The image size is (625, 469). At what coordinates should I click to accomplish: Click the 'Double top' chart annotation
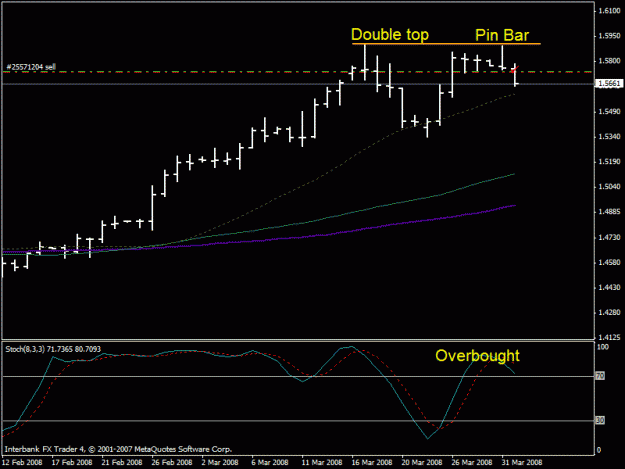(x=390, y=35)
